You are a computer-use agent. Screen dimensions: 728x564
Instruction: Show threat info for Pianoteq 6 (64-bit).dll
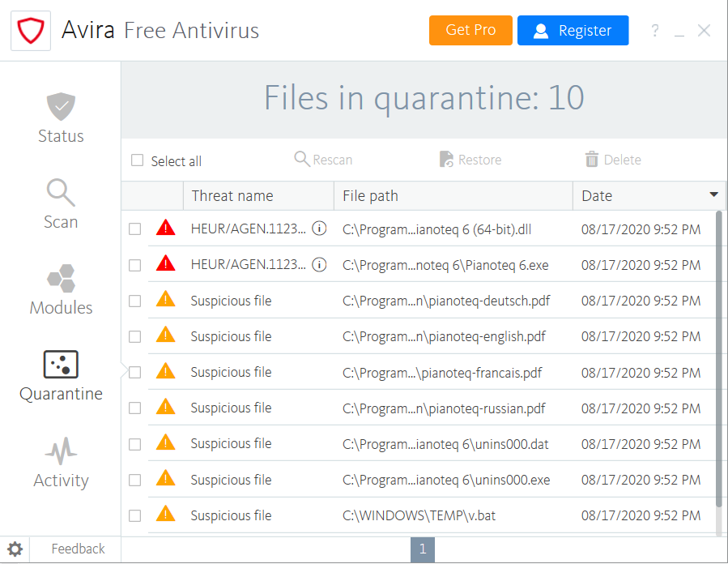[319, 229]
